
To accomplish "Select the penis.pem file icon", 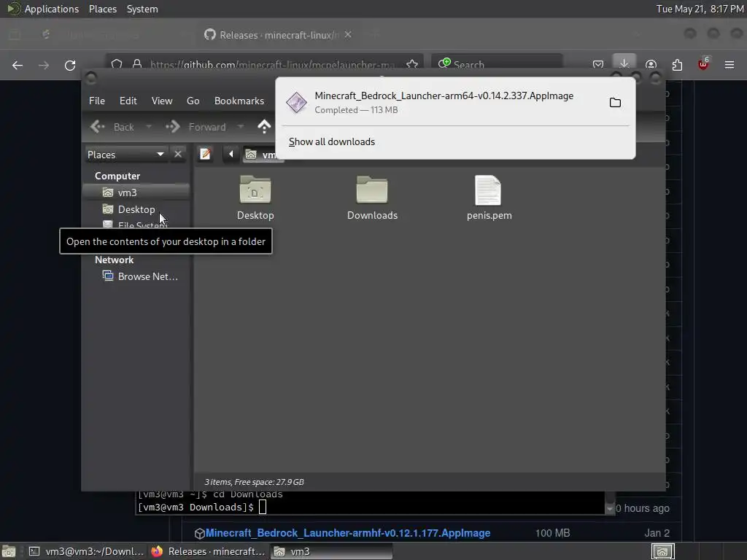I will (x=488, y=190).
